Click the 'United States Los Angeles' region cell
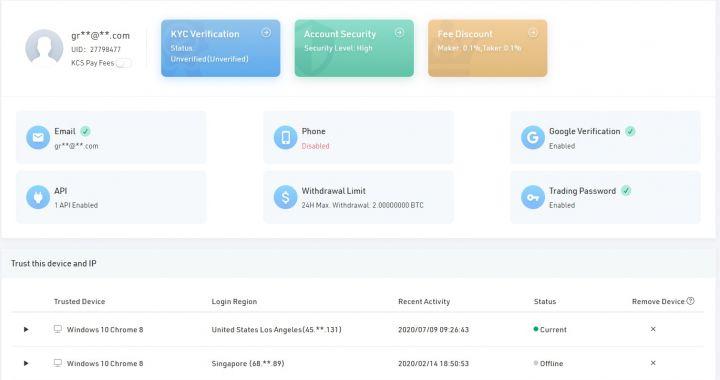The image size is (720, 380). 276,330
